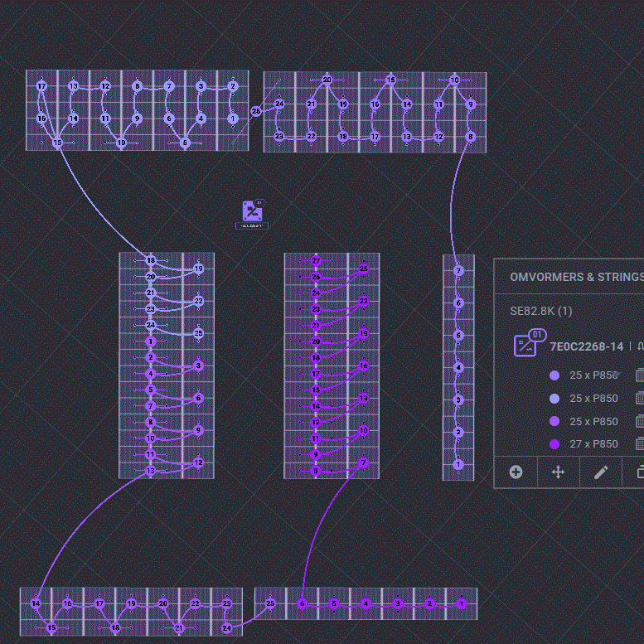Expand the SE82.8K (1) inverter group
The image size is (644, 644).
click(540, 311)
